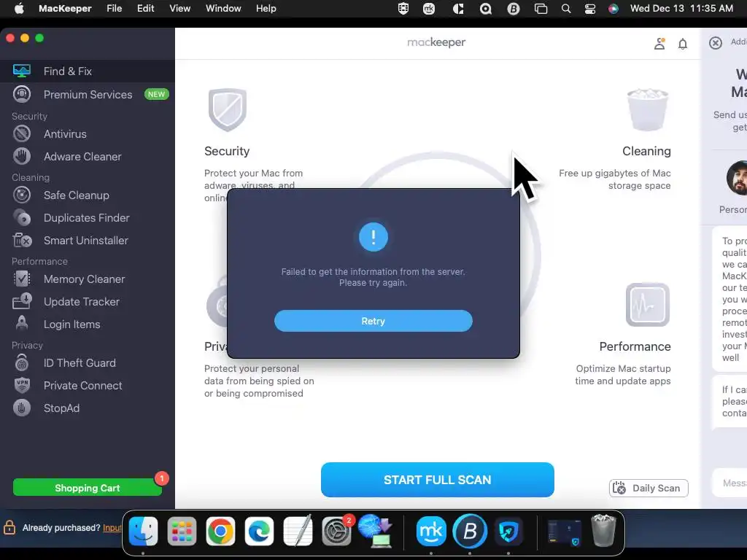Image resolution: width=747 pixels, height=560 pixels.
Task: Open Smart Uninstaller
Action: (x=88, y=241)
